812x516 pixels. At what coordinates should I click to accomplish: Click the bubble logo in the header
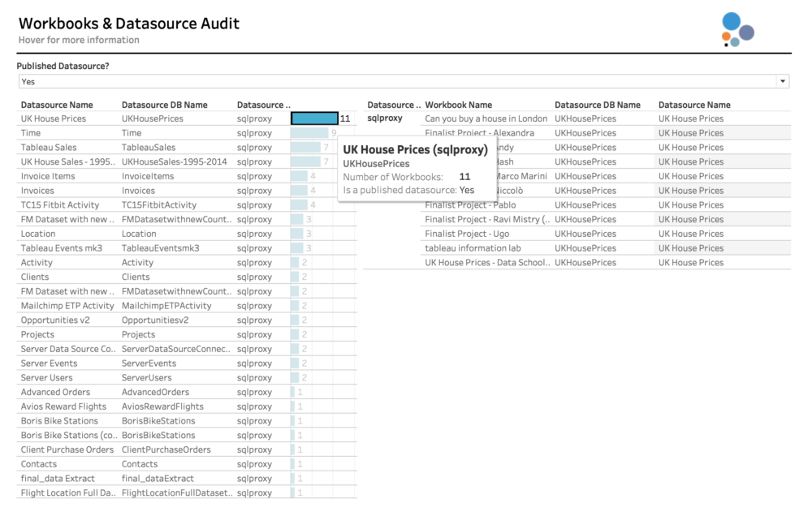pos(738,29)
